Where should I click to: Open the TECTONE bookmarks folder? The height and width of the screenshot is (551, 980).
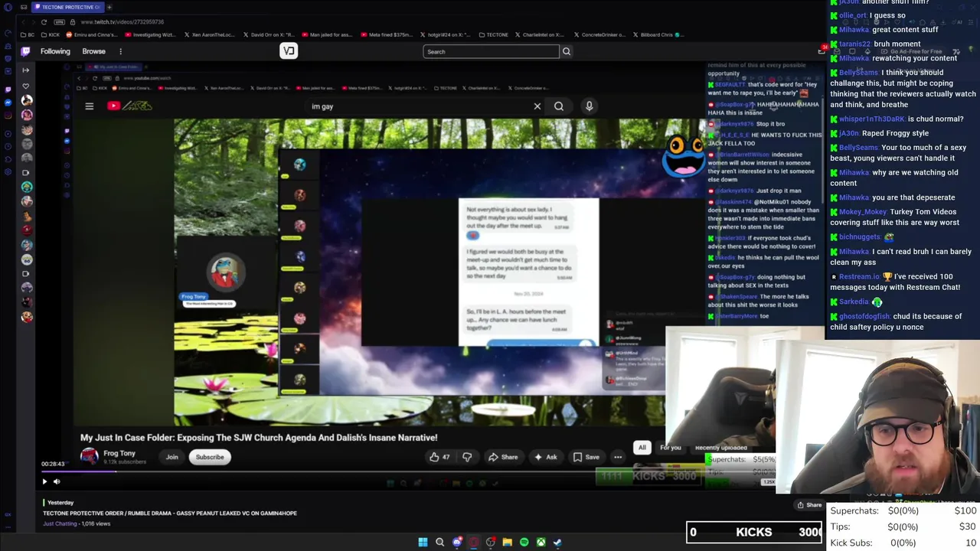click(x=493, y=34)
